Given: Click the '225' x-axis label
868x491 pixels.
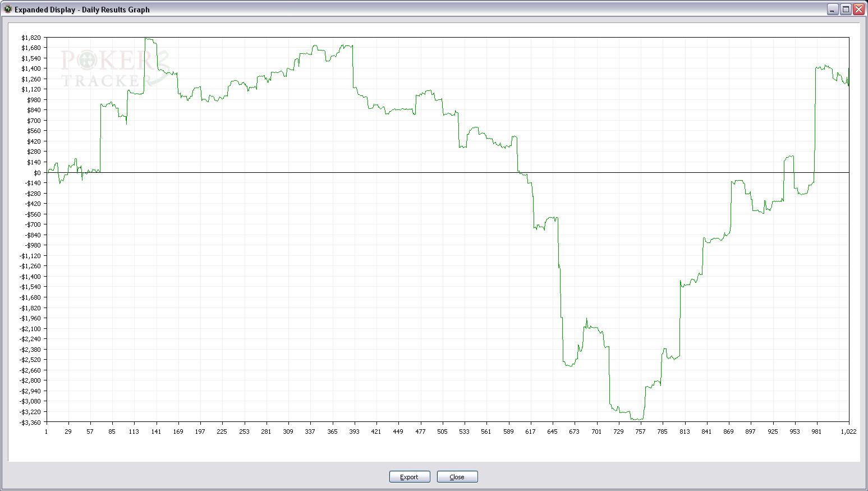Looking at the screenshot, I should [x=222, y=432].
